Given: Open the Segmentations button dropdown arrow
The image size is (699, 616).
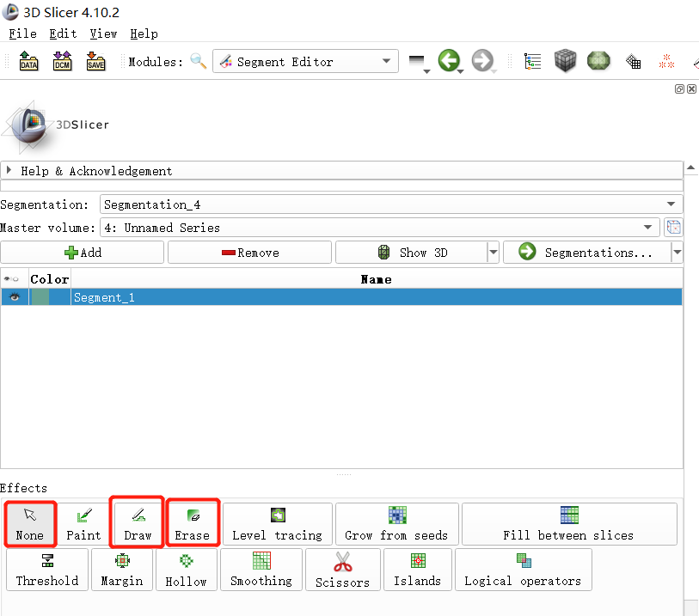Looking at the screenshot, I should click(x=678, y=253).
